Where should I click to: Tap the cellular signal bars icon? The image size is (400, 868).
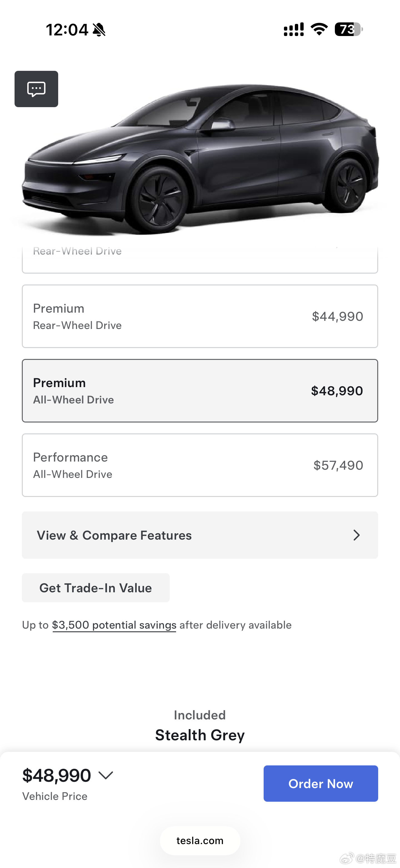click(x=293, y=29)
